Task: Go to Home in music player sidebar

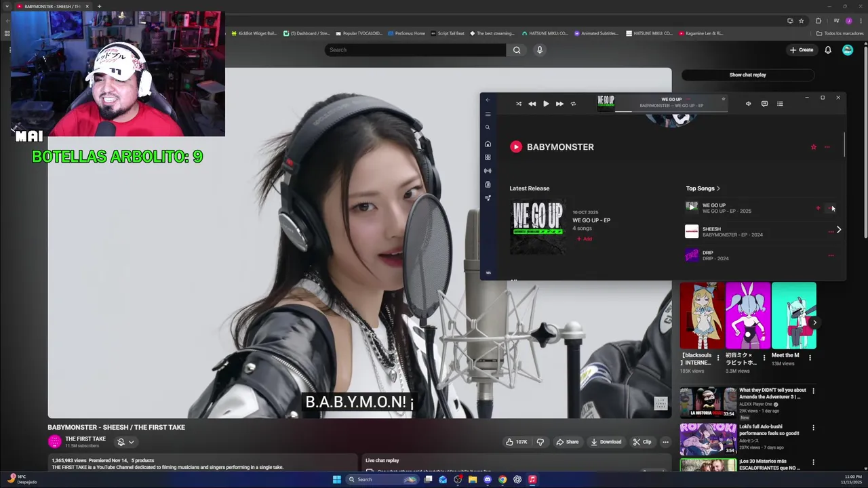Action: point(488,144)
